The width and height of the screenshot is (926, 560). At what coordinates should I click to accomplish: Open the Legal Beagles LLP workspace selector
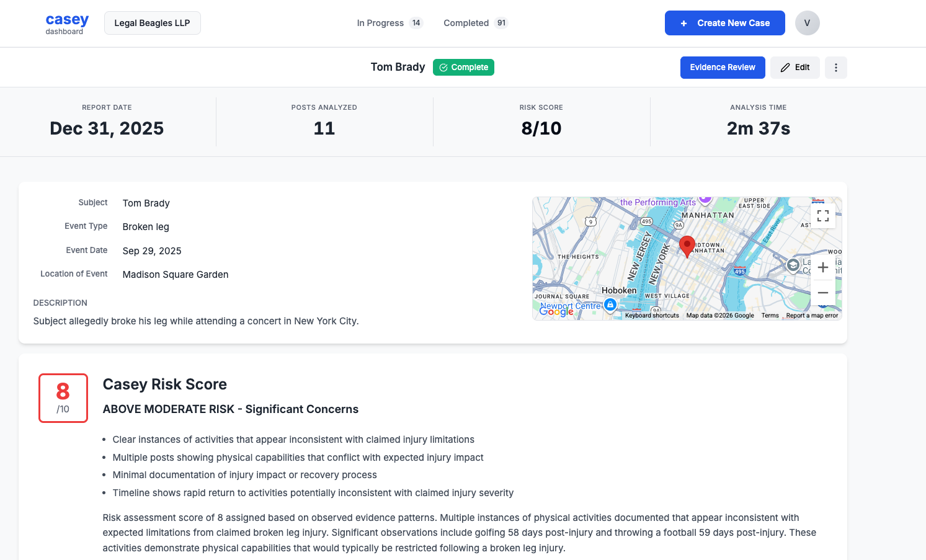(x=152, y=22)
